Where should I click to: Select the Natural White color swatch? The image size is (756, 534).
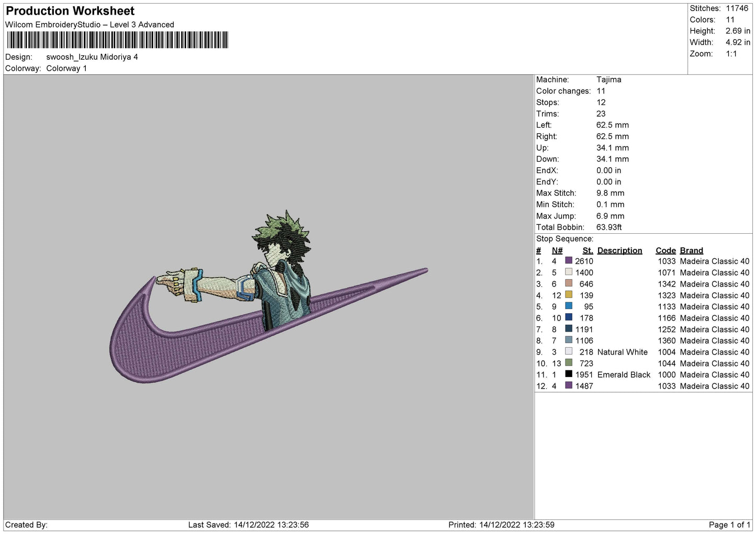pos(568,351)
